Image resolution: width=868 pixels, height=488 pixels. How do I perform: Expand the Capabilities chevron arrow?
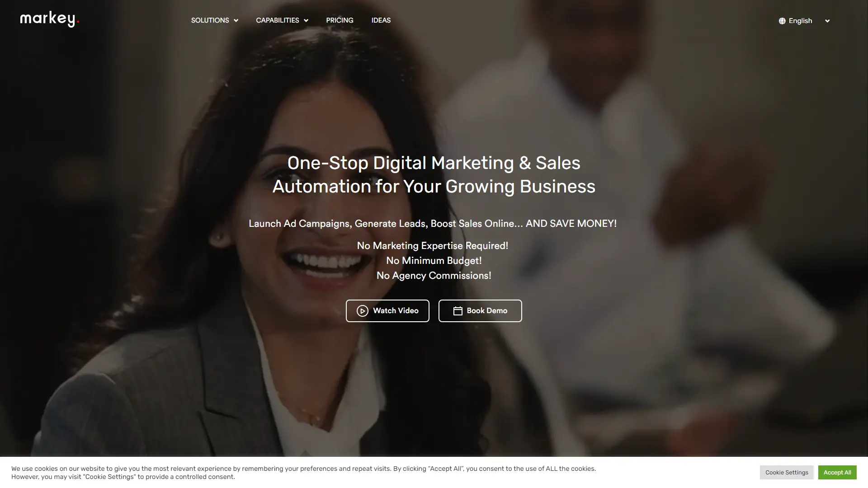tap(306, 21)
